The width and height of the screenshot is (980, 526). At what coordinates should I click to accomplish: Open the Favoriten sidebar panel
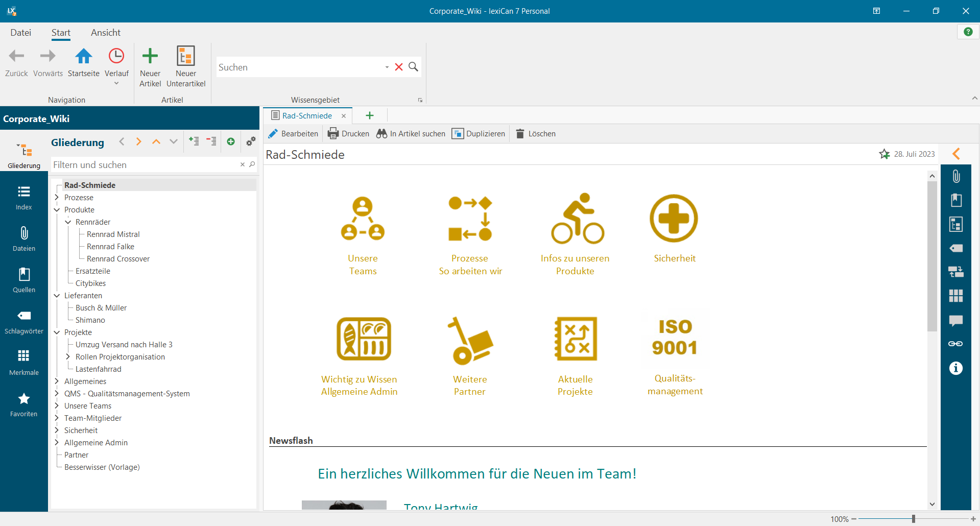(x=24, y=405)
